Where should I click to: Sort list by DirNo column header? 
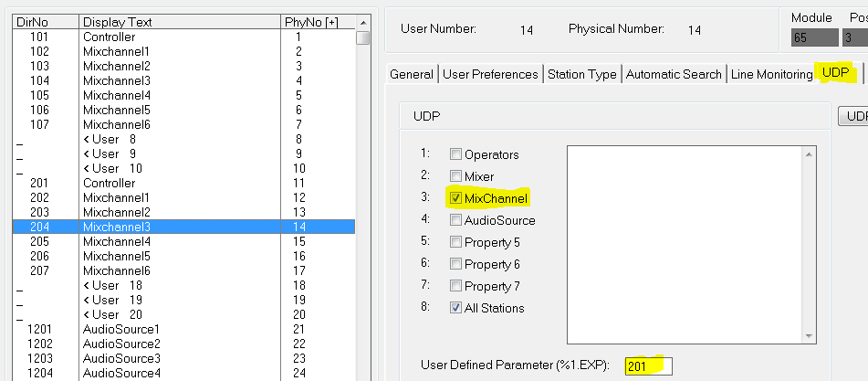[x=44, y=22]
